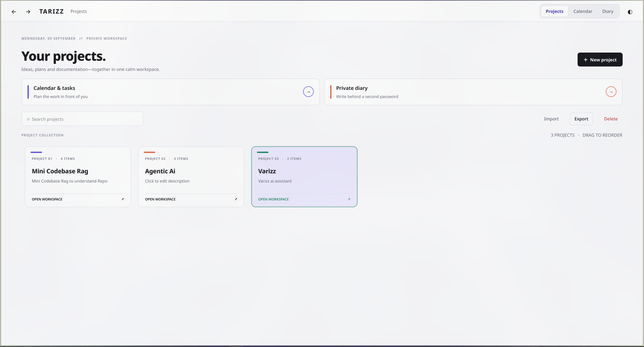Click the 'Your projects.' heading
644x347 pixels.
tap(64, 56)
